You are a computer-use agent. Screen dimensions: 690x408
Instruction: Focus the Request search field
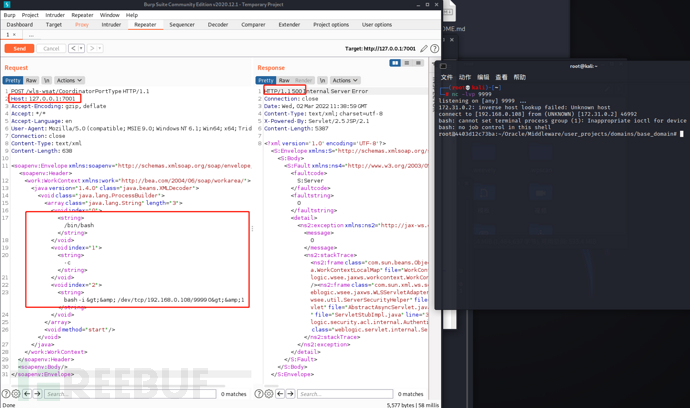click(x=130, y=394)
